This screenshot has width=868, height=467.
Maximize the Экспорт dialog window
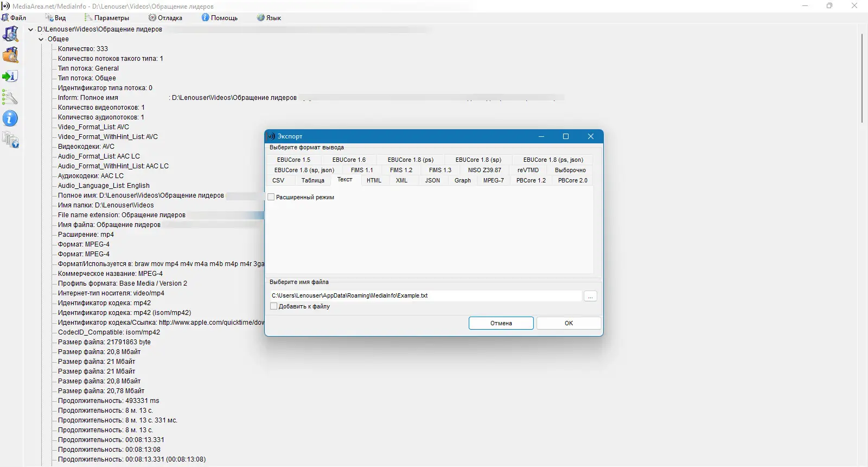coord(566,136)
